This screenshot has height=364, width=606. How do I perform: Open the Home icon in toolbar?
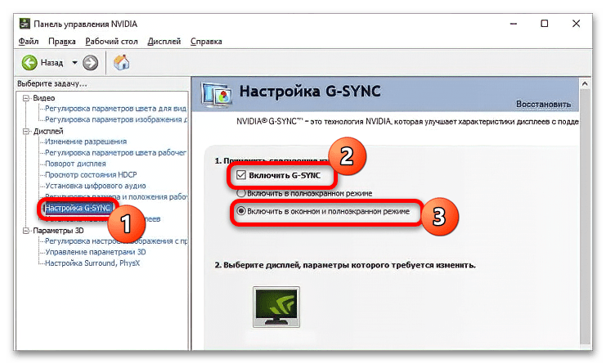pyautogui.click(x=121, y=62)
